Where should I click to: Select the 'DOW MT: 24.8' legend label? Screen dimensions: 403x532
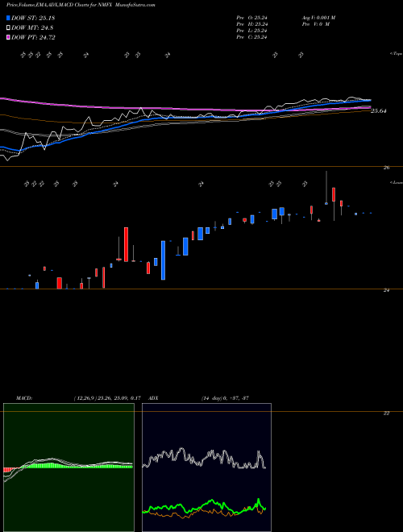tap(32, 28)
